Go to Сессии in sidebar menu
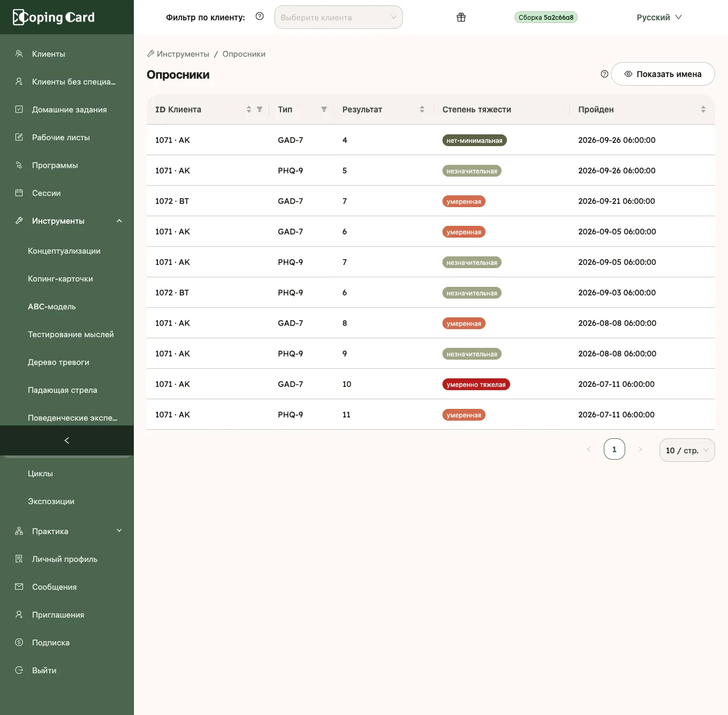Viewport: 728px width, 715px height. point(47,193)
